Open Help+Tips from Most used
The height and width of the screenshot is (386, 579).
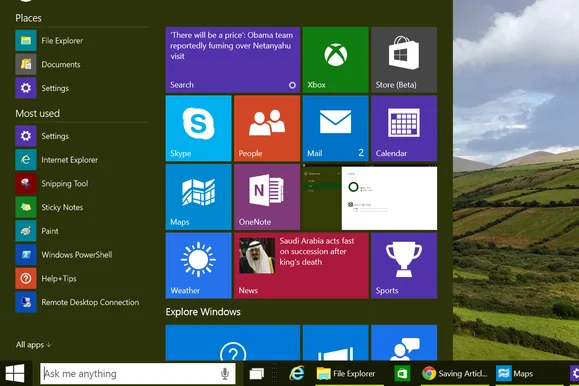pos(82,279)
